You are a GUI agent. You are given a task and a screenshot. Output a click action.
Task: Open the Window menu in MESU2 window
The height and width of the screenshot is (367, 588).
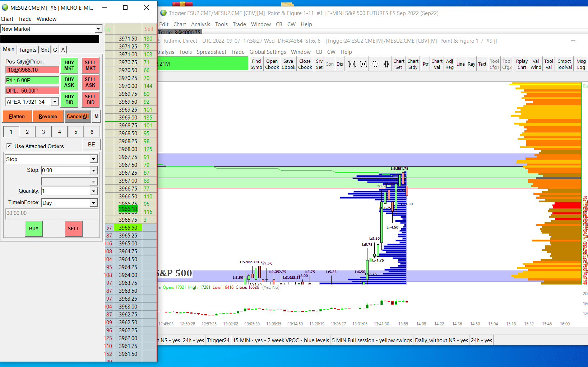click(x=46, y=19)
